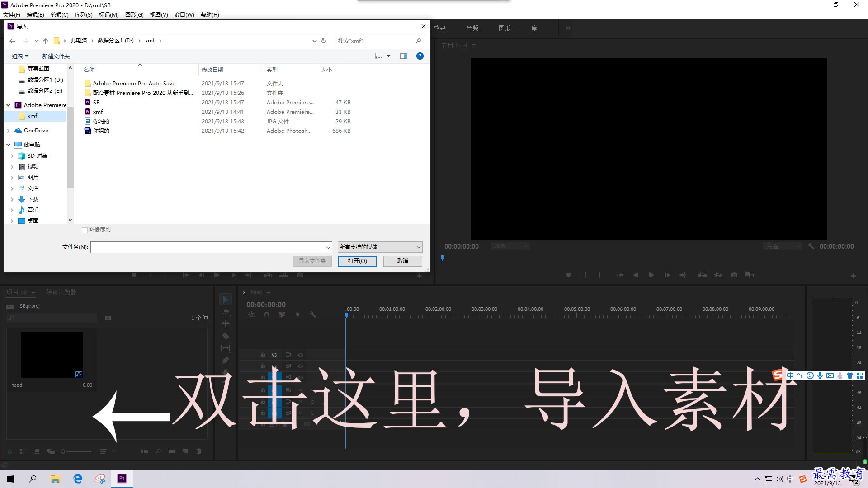The width and height of the screenshot is (868, 488).
Task: Create new bin in Project panel
Action: click(x=171, y=451)
